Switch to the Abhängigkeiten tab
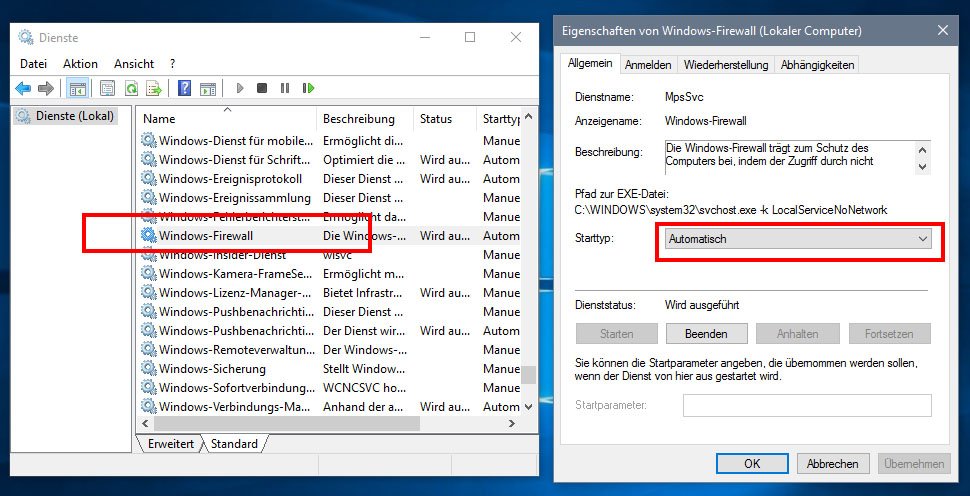Image resolution: width=970 pixels, height=496 pixels. 817,65
